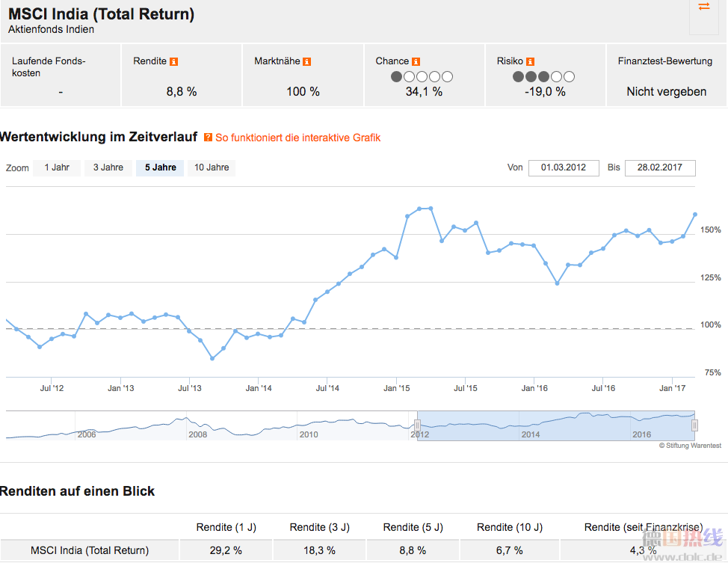Click the 'Laufende Fonds-kosten' label
The width and height of the screenshot is (728, 566).
49,67
